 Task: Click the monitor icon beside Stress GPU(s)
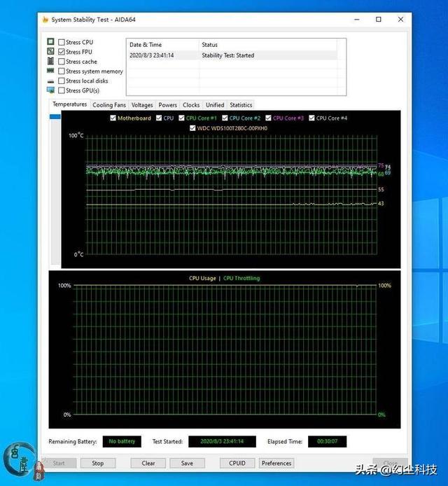click(x=50, y=90)
